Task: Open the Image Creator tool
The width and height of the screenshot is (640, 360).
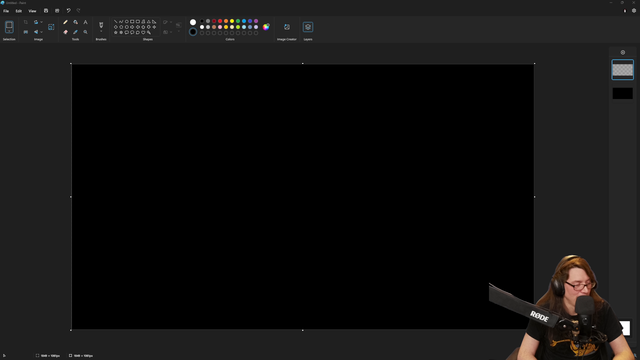Action: (x=287, y=27)
